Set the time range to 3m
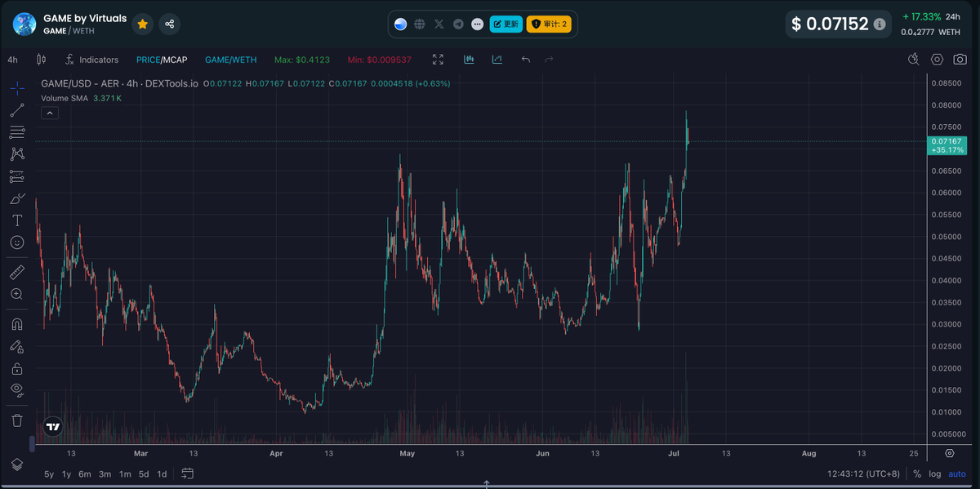 coord(105,473)
